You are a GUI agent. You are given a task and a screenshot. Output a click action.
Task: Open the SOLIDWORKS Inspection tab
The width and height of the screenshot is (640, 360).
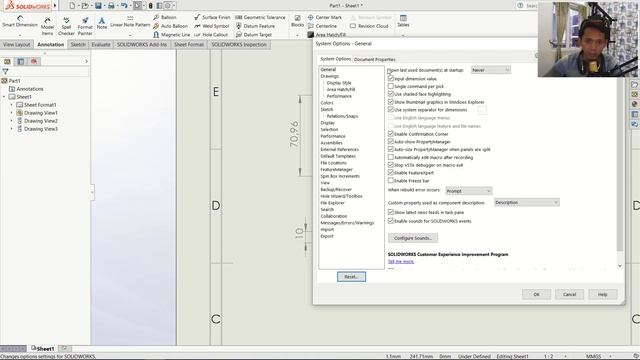pos(239,44)
